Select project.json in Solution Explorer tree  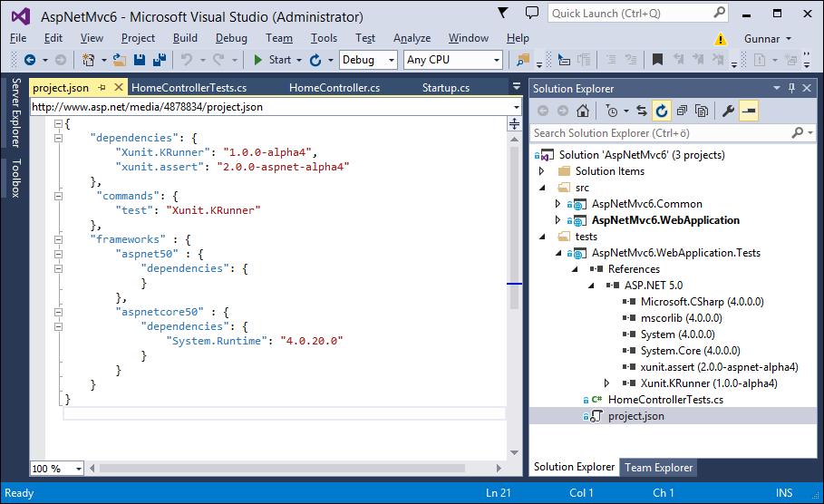pos(635,416)
